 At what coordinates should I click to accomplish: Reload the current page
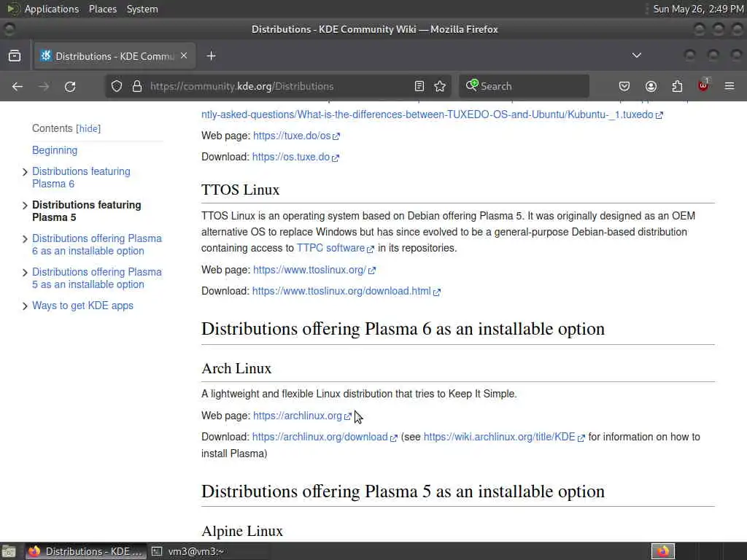coord(70,86)
